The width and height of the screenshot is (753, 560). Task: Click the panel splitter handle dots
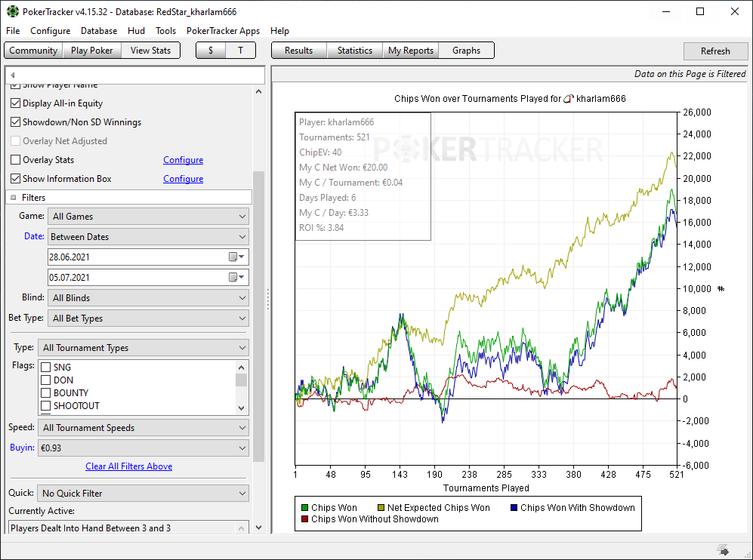tap(268, 299)
